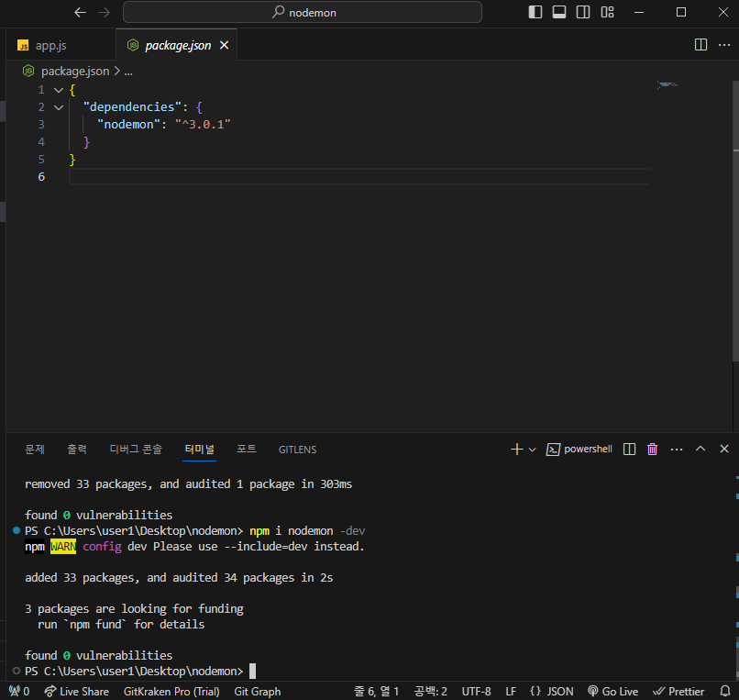Screen dimensions: 739x700
Task: Click the "dependencies" key in editor
Action: (x=132, y=107)
